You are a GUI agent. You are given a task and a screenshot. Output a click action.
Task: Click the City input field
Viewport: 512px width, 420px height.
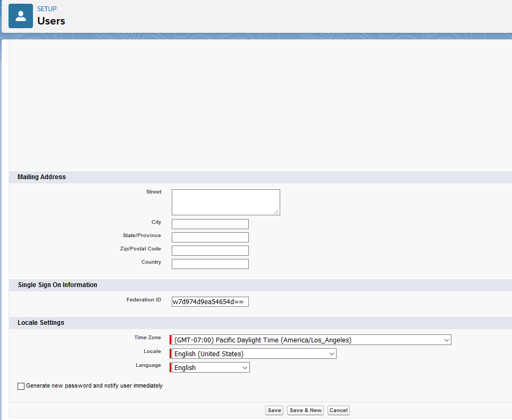point(210,224)
